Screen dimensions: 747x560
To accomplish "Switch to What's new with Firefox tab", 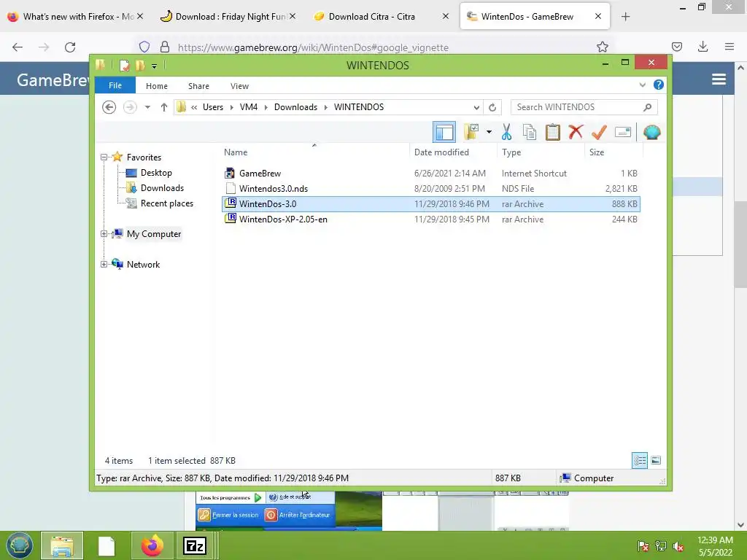I will click(71, 17).
